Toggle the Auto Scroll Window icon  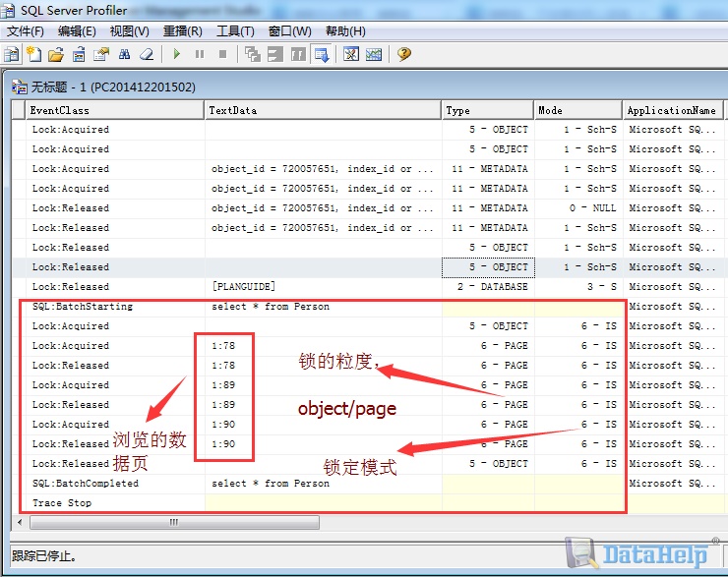(x=322, y=54)
